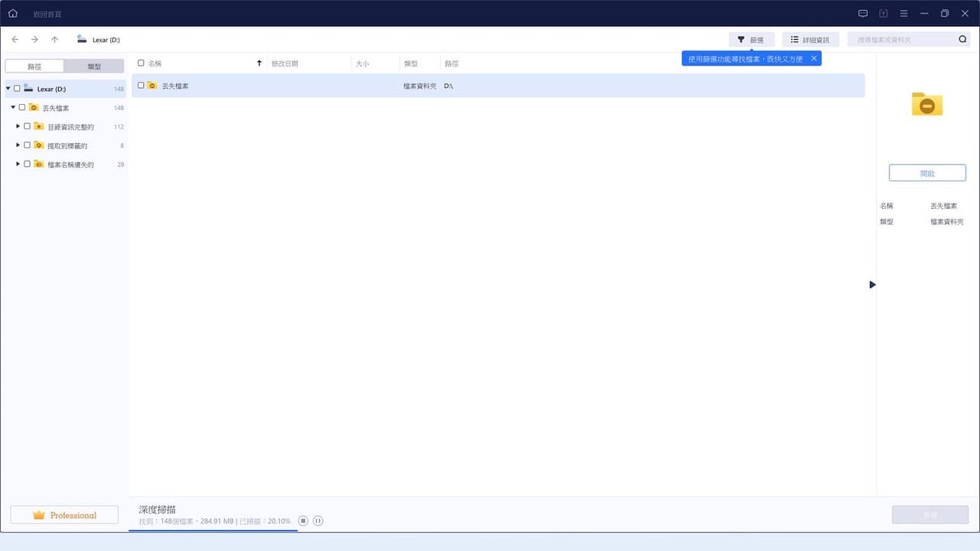The width and height of the screenshot is (980, 551).
Task: Toggle the select-all checkbox beside 名稱 header
Action: [x=141, y=64]
